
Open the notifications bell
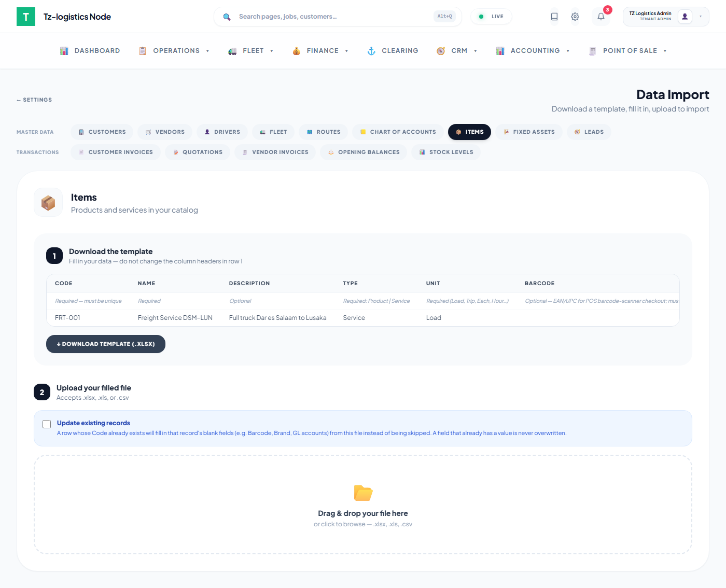pyautogui.click(x=601, y=17)
